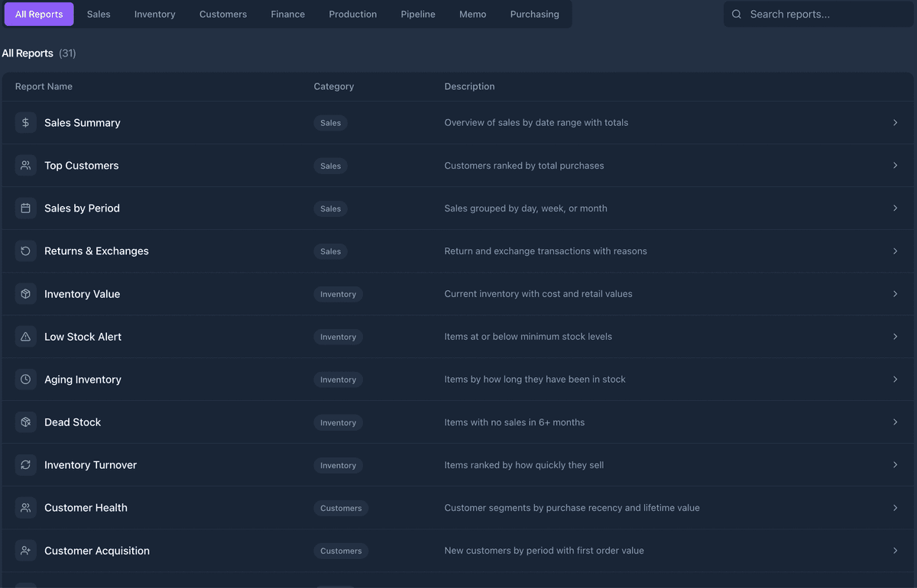The image size is (917, 588).
Task: Open Dead Stock via its row chevron
Action: (x=895, y=422)
